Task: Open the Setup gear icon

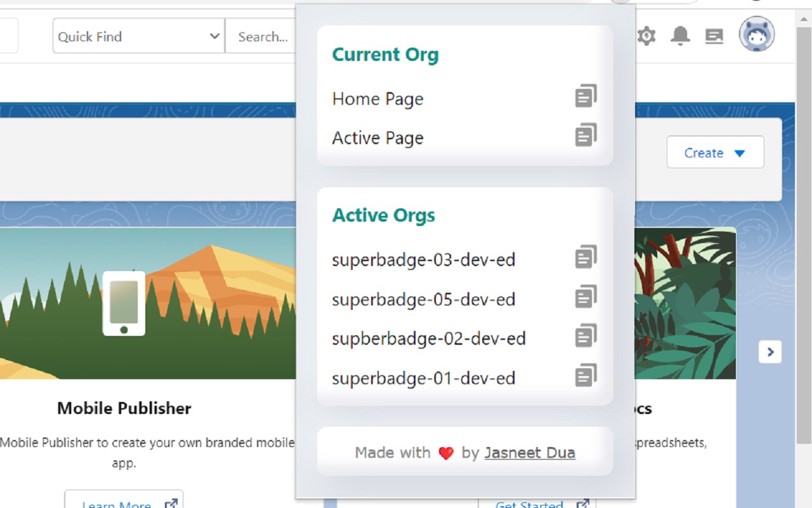Action: (646, 36)
